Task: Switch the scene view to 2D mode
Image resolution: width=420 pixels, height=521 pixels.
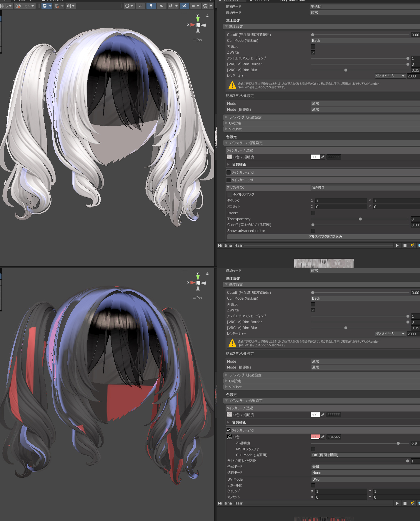Action: [140, 6]
